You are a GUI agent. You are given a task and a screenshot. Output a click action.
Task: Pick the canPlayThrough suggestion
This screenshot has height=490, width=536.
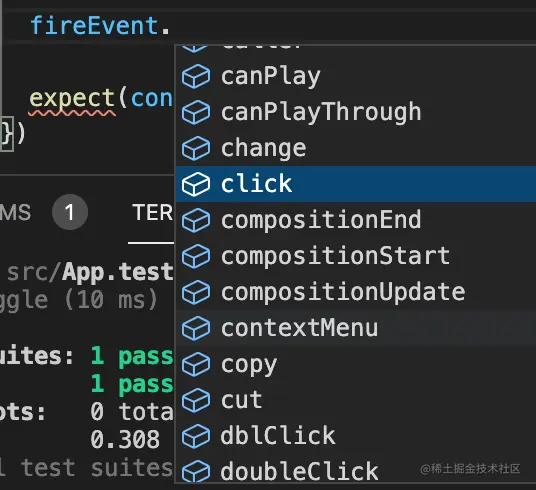pyautogui.click(x=356, y=112)
